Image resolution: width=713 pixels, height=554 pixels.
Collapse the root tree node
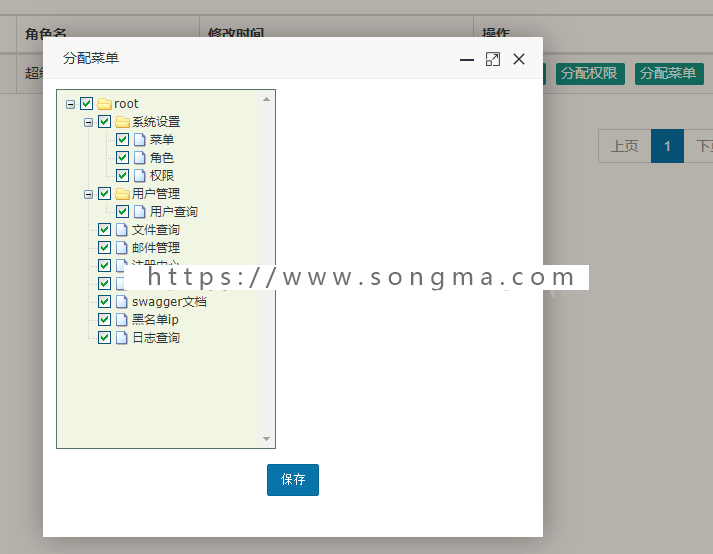click(70, 104)
